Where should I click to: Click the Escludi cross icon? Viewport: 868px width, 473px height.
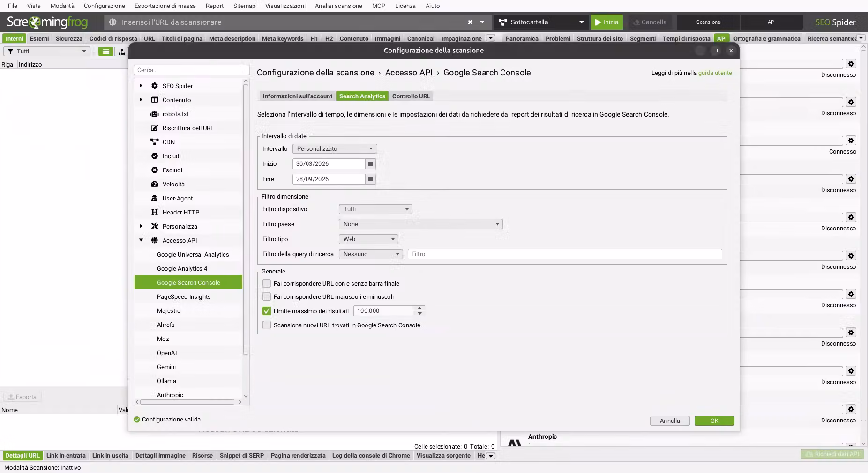click(154, 170)
